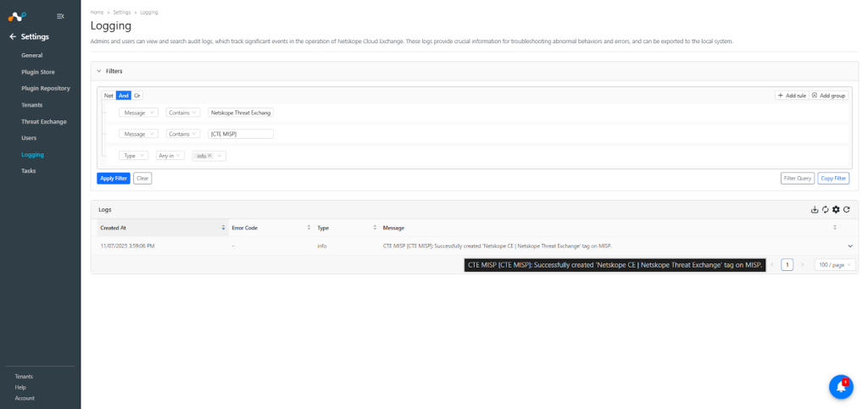Viewport: 868px width, 409px height.
Task: Open Users in sidebar
Action: 29,138
